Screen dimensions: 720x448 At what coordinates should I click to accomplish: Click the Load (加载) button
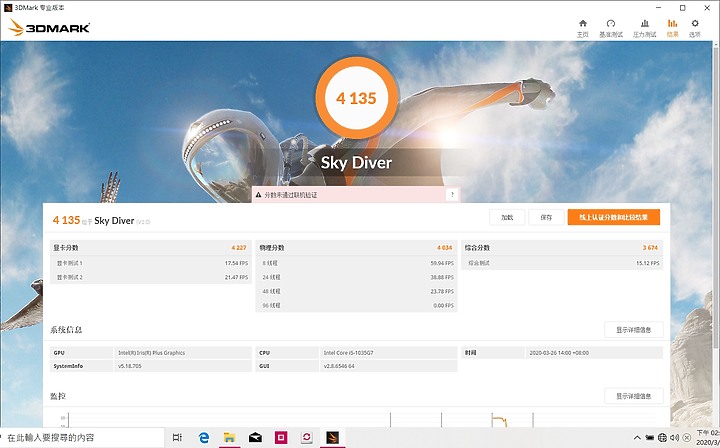507,218
